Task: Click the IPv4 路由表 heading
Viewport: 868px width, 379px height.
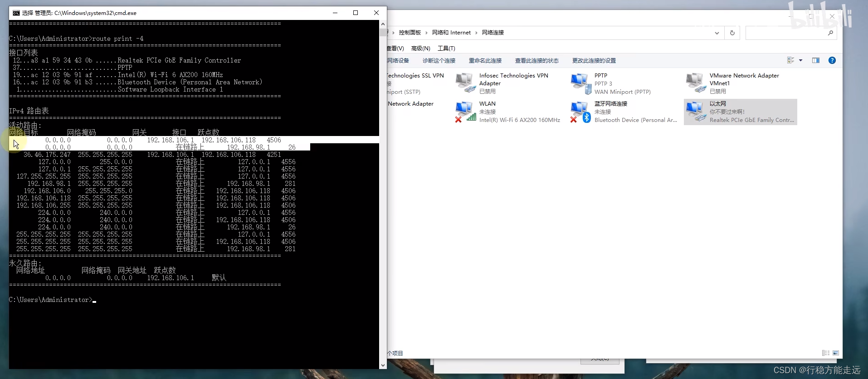Action: coord(29,111)
